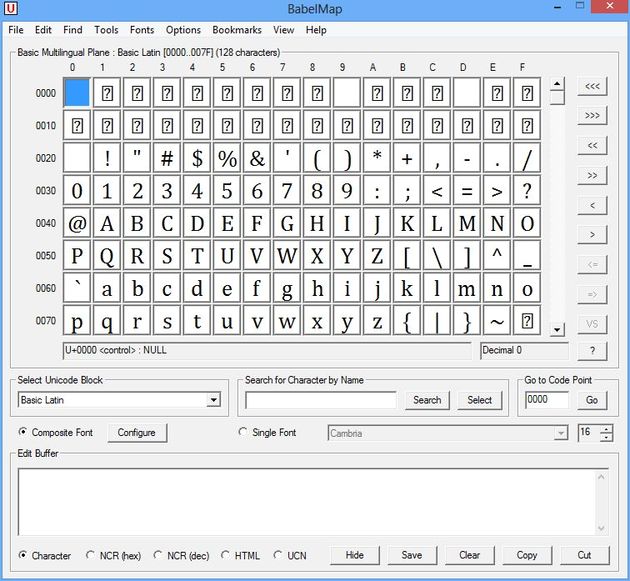Select the capital Q character cell
Viewport: 630px width, 581px height.
click(107, 256)
